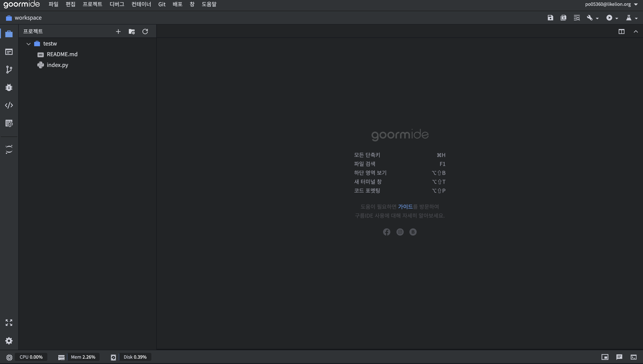Image resolution: width=643 pixels, height=364 pixels.
Task: Click the goormide logo in menu bar
Action: [x=21, y=4]
